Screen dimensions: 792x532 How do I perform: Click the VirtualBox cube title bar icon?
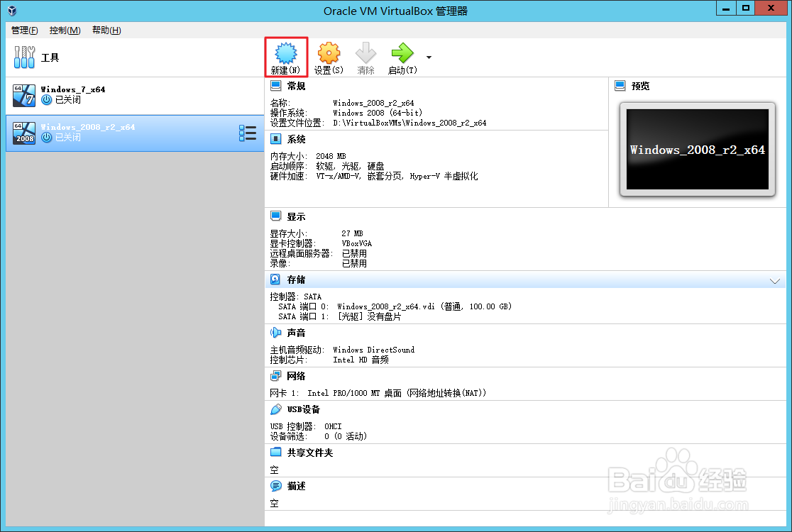point(12,11)
